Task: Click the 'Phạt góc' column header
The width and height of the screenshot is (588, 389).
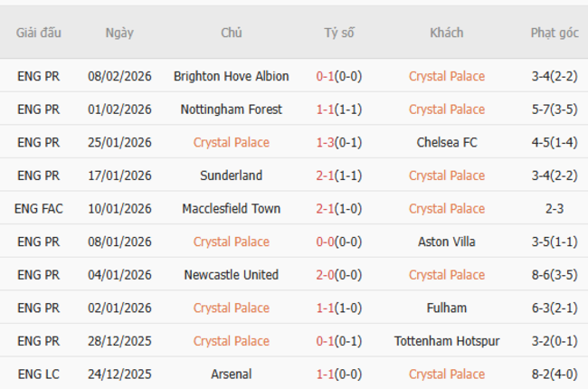Action: 555,33
